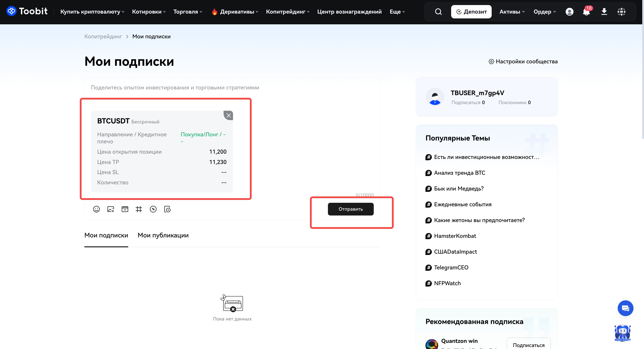The height and width of the screenshot is (349, 644).
Task: Open notifications bell with 18 badge
Action: [x=586, y=12]
